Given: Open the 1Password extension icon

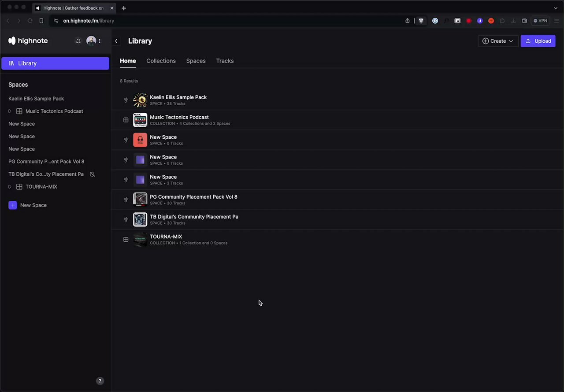Looking at the screenshot, I should point(435,21).
